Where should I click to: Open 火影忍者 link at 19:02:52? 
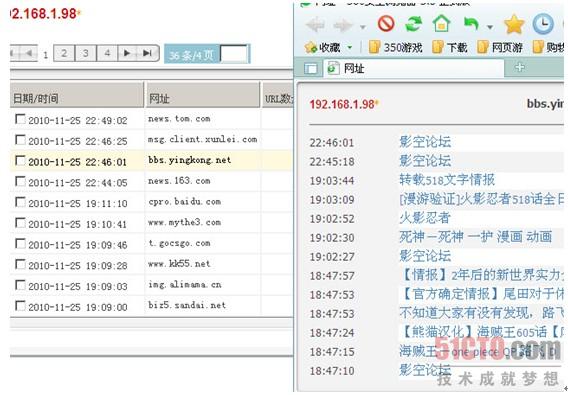coord(425,217)
